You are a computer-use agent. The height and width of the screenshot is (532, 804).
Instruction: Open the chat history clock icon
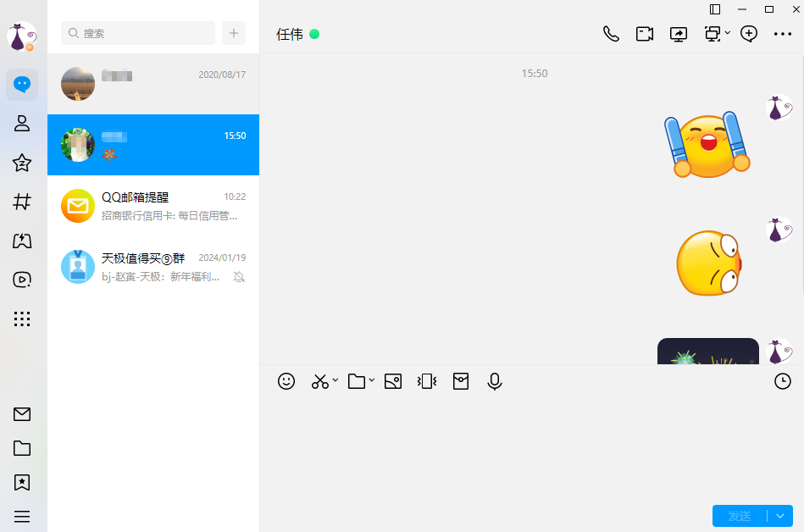coord(783,381)
